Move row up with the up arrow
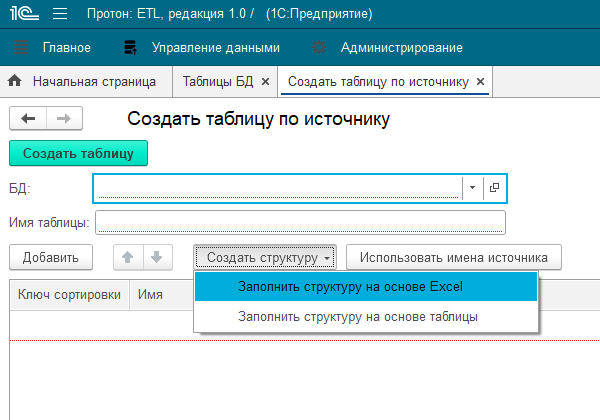The width and height of the screenshot is (600, 420). [128, 257]
